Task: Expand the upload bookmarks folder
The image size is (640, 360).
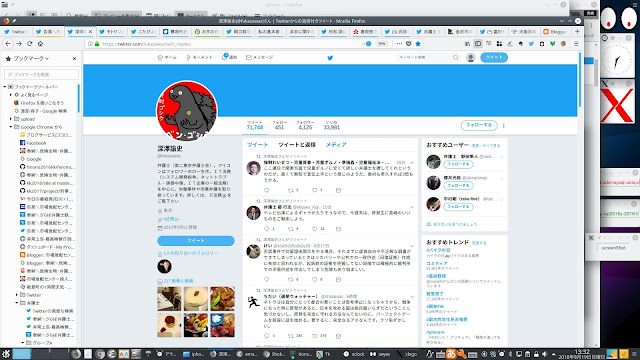Action: pos(11,119)
